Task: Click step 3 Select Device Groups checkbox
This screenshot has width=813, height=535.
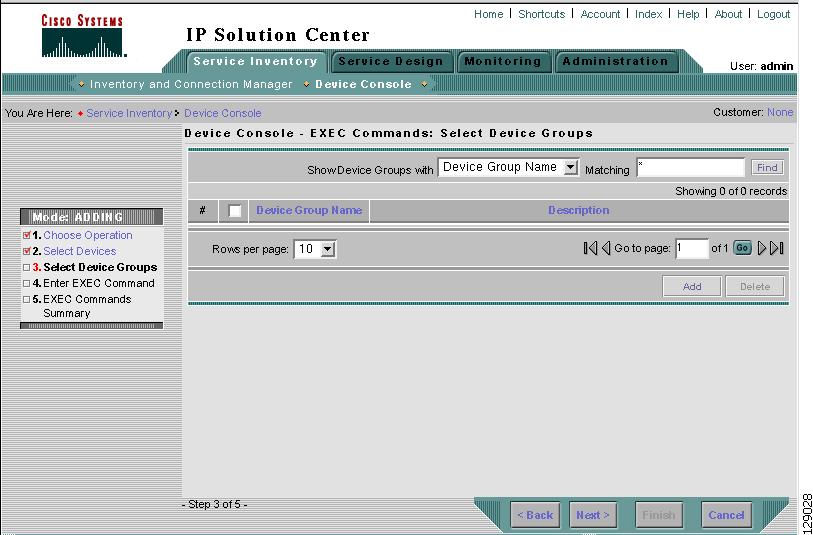Action: point(26,268)
